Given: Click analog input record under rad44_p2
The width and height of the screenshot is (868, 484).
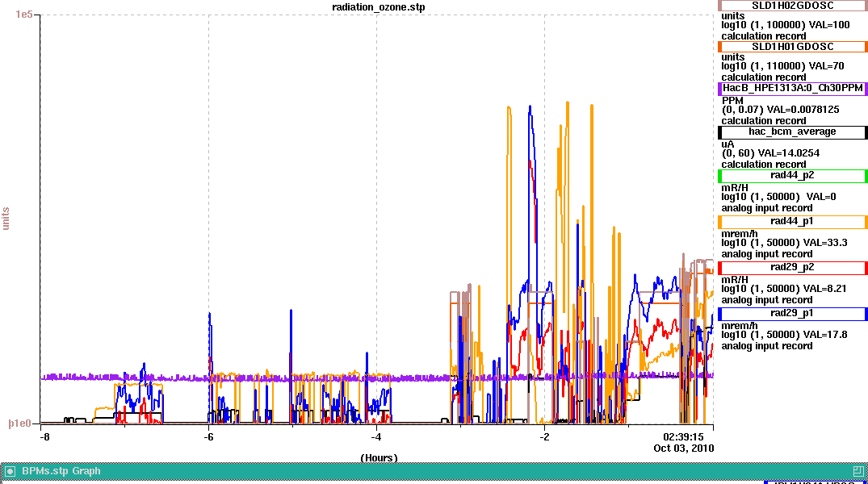Looking at the screenshot, I should [x=767, y=208].
